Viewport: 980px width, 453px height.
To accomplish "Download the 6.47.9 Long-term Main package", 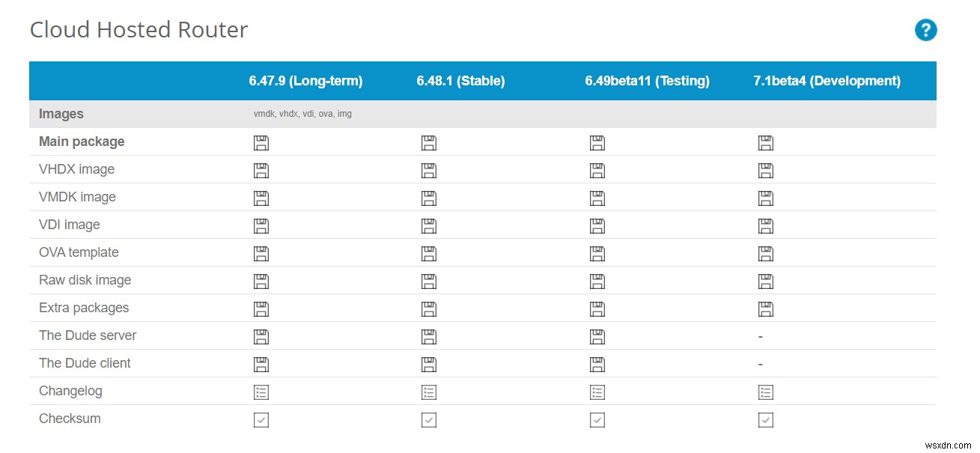I will 261,143.
